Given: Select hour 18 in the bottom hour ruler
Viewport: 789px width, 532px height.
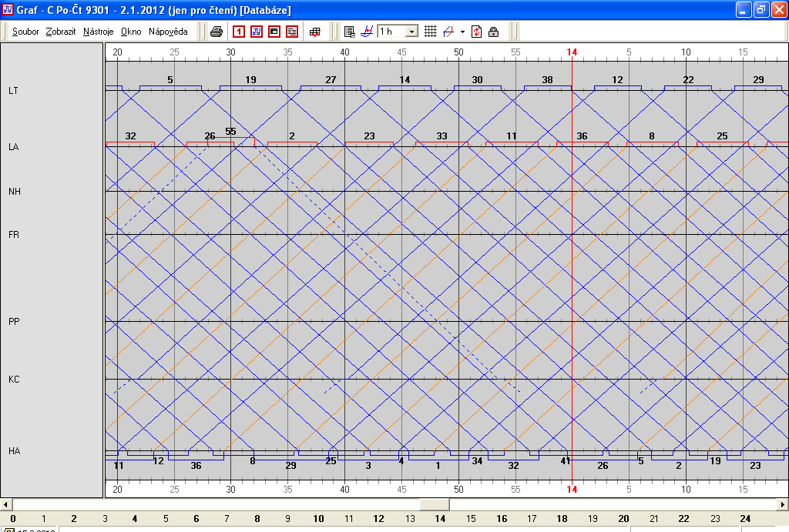Looking at the screenshot, I should [562, 518].
